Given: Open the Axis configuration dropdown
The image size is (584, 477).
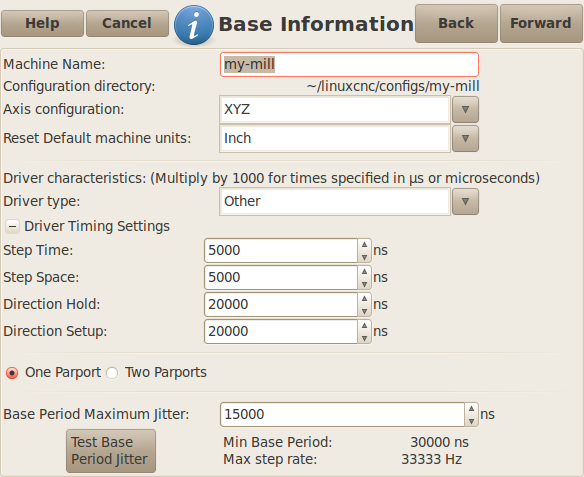Looking at the screenshot, I should [x=465, y=109].
